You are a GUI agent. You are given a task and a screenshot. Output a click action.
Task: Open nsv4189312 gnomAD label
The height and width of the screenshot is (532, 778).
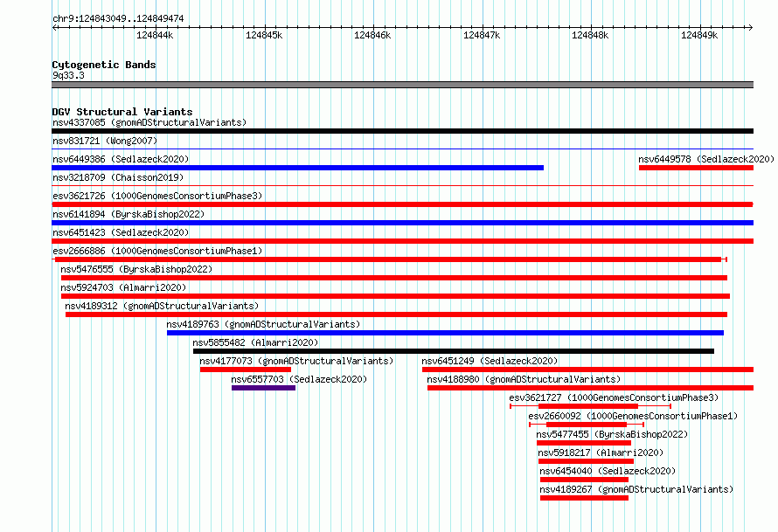(x=162, y=306)
